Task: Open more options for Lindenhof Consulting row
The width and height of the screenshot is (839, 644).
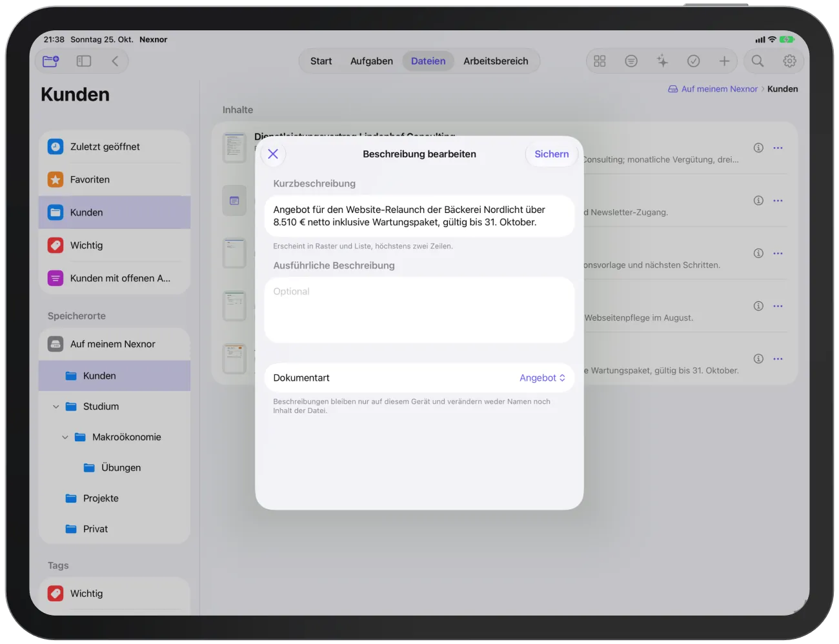Action: pyautogui.click(x=778, y=148)
